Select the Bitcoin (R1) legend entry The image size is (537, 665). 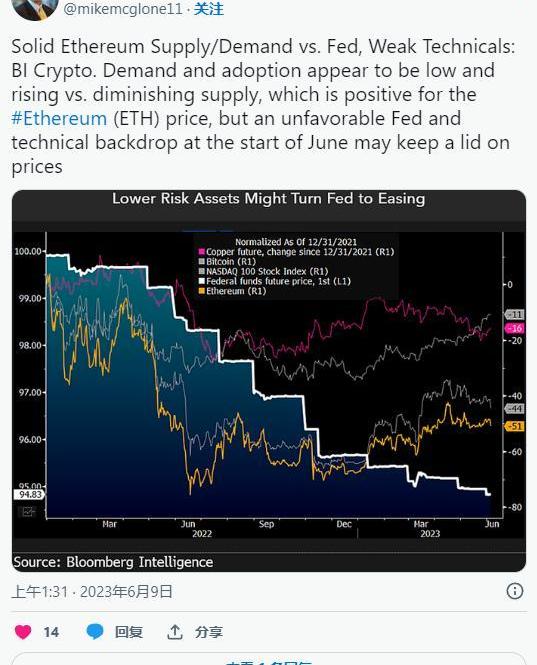(227, 262)
